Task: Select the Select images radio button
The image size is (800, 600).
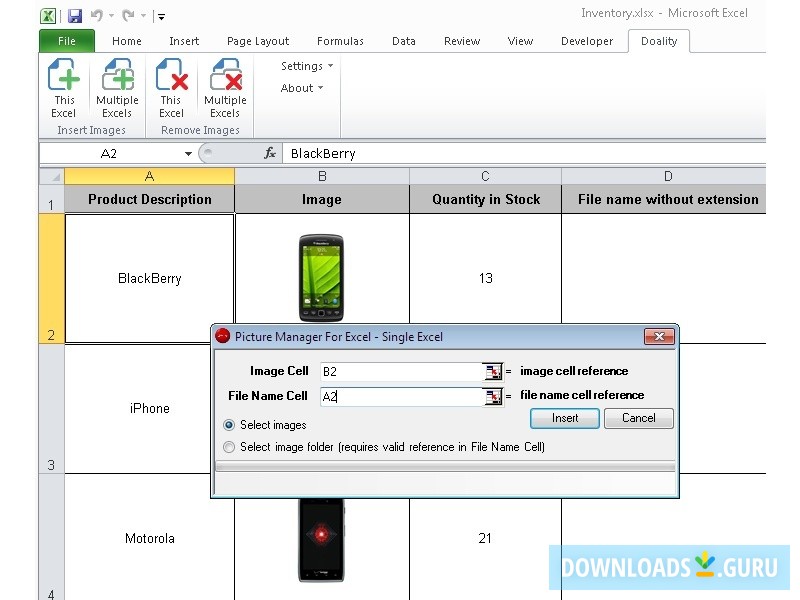Action: click(x=227, y=425)
